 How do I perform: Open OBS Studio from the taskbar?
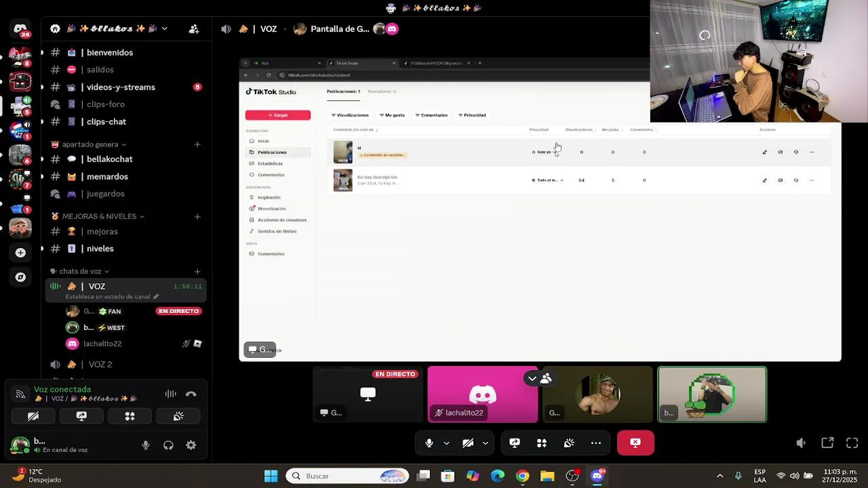coord(572,476)
